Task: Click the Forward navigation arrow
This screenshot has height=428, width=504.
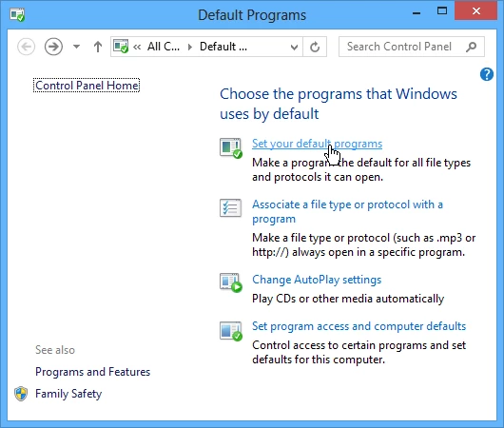Action: [53, 47]
